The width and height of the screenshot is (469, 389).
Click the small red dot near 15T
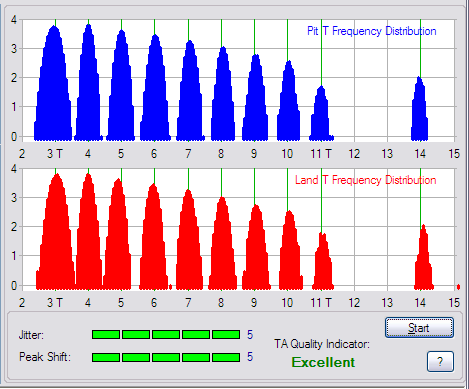(x=458, y=287)
